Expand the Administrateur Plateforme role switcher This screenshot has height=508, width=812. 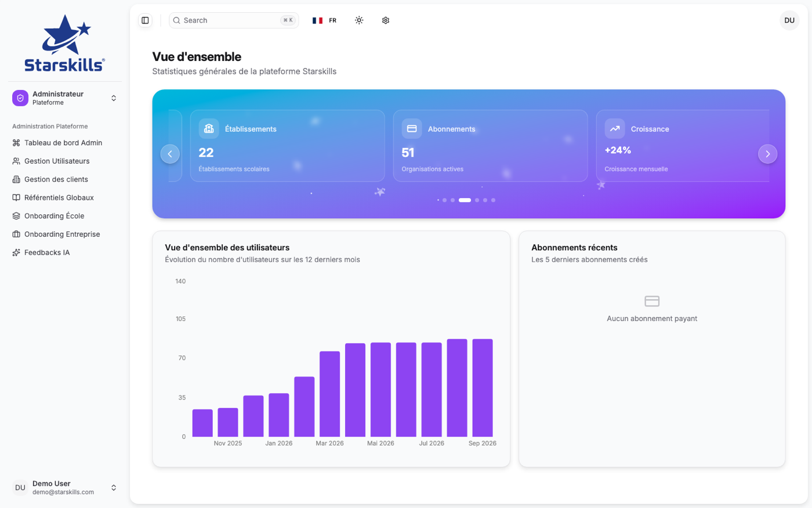65,98
